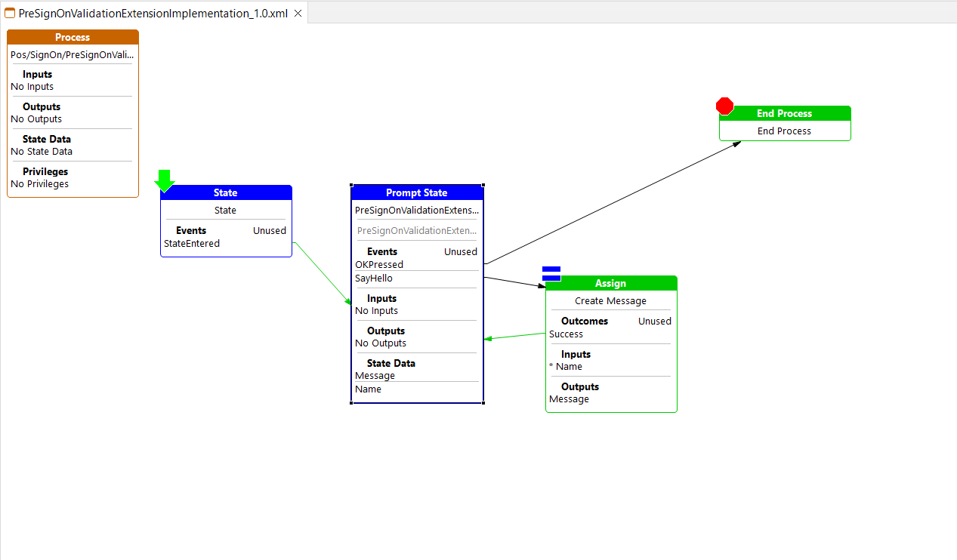Image resolution: width=957 pixels, height=560 pixels.
Task: Click the Message output in Assign node
Action: pos(569,399)
